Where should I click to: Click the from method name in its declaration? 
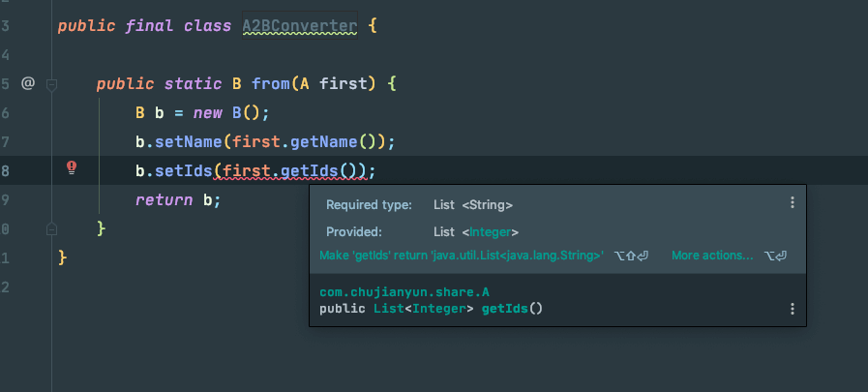point(270,84)
